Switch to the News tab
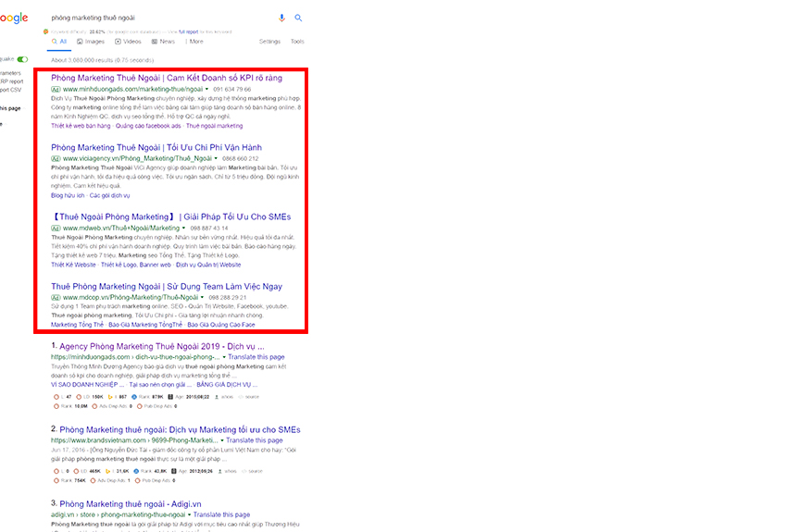The width and height of the screenshot is (787, 532). pyautogui.click(x=163, y=42)
